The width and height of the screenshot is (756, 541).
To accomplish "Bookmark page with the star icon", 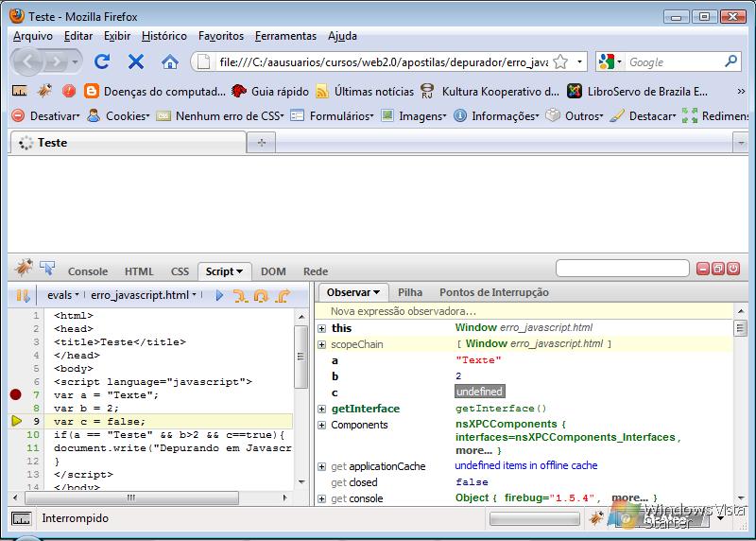I will coord(560,61).
